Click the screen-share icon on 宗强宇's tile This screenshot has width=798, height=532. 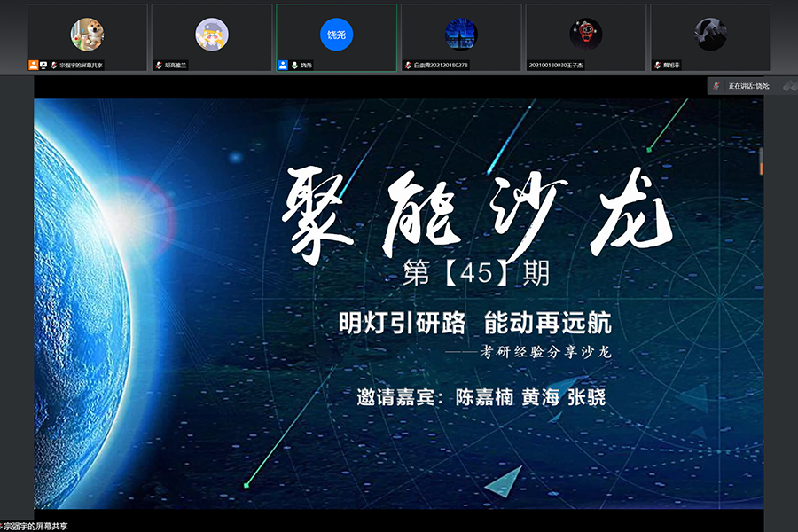43,65
